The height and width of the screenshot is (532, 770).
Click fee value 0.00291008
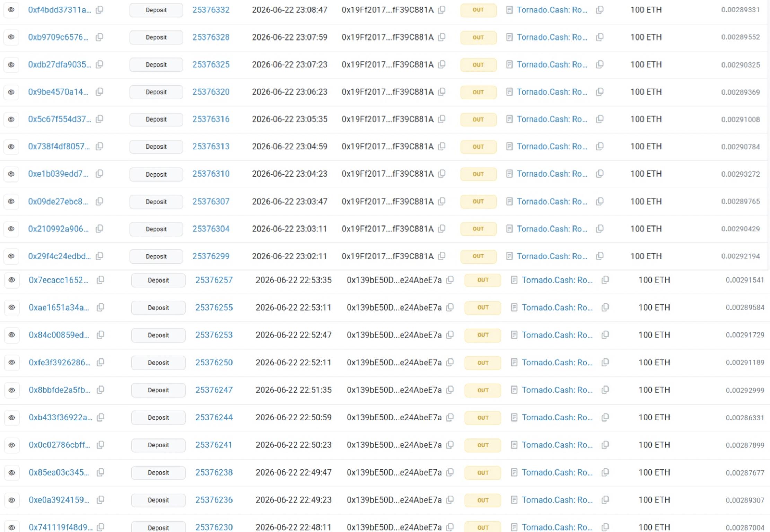[741, 119]
